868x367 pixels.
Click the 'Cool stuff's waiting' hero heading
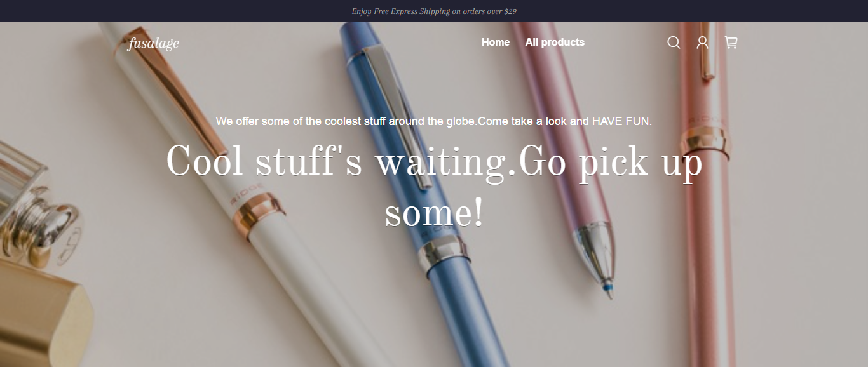(434, 186)
